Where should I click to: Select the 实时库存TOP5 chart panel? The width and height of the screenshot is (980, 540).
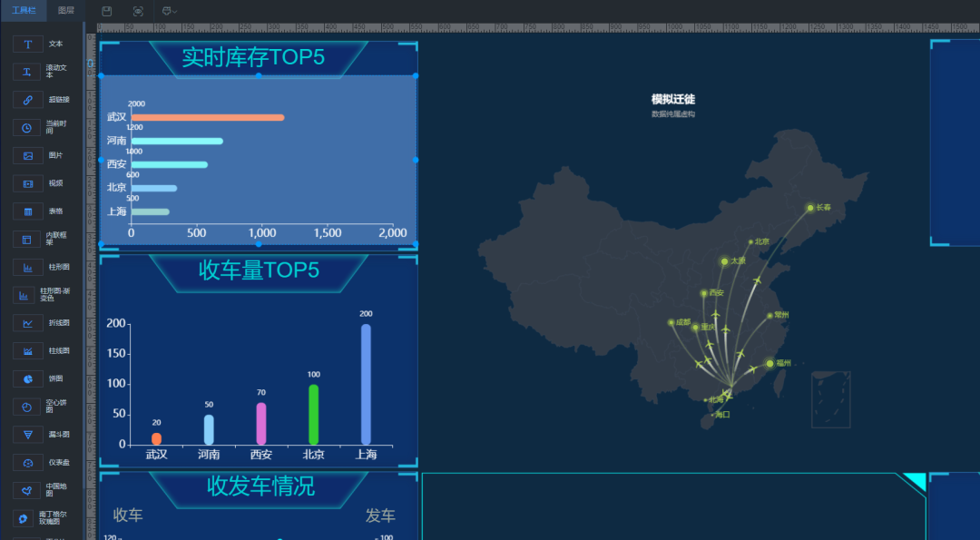pyautogui.click(x=259, y=145)
